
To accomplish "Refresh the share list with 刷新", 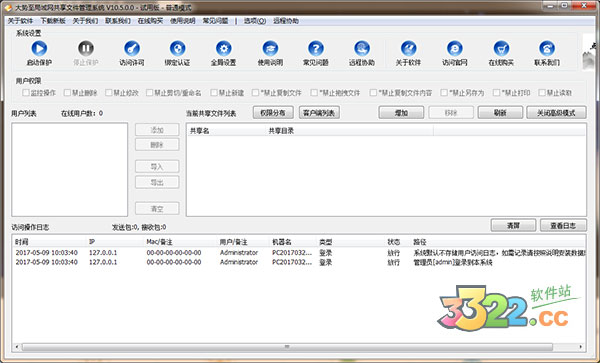I will coord(500,112).
